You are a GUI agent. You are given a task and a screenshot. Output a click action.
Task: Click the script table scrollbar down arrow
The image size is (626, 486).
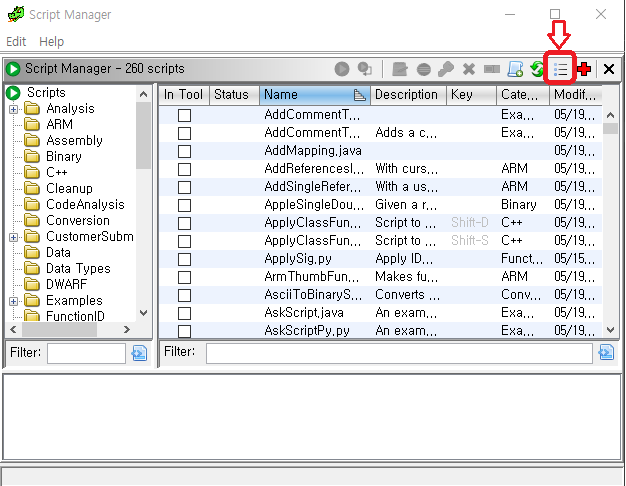coord(610,330)
